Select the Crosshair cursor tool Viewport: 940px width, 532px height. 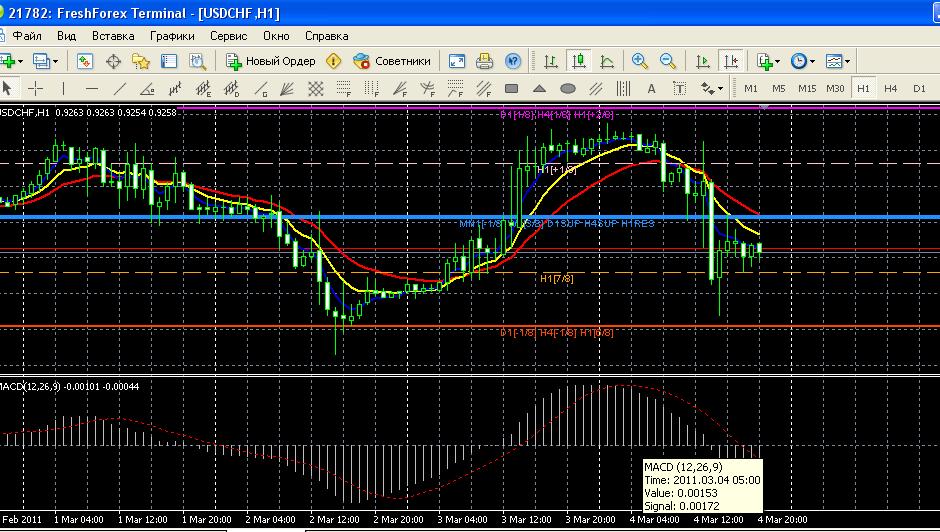[35, 88]
